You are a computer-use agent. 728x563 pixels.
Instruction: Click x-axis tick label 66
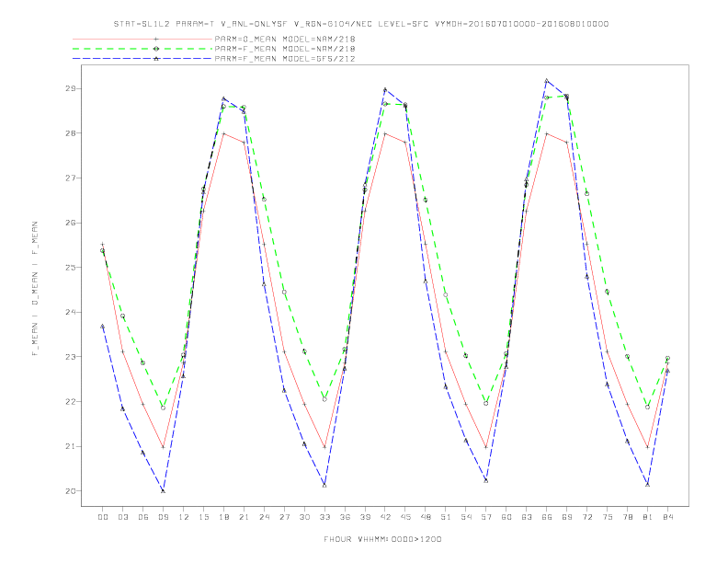point(547,517)
